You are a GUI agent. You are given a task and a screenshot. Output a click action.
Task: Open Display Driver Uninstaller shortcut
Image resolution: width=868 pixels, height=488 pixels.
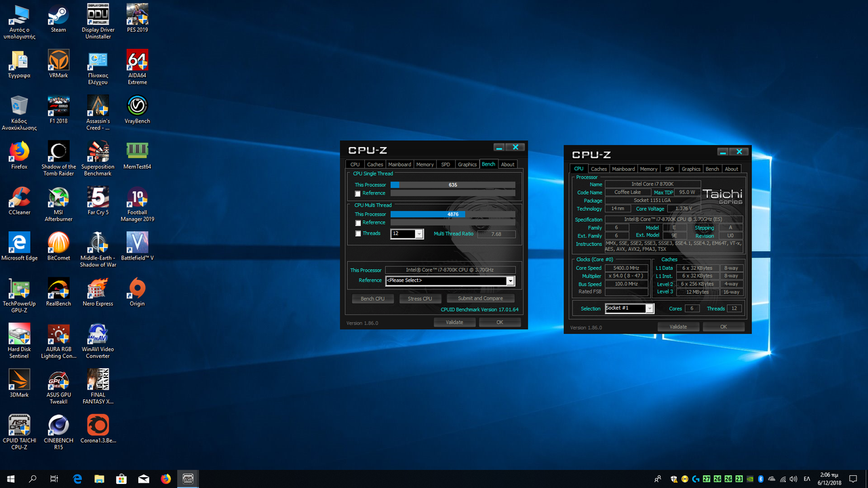point(98,22)
